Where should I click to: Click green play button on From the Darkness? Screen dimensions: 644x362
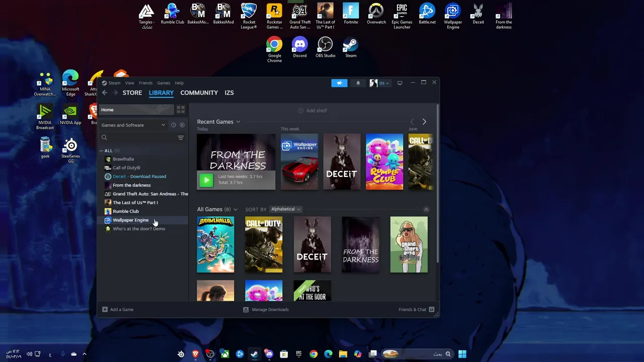pos(206,180)
